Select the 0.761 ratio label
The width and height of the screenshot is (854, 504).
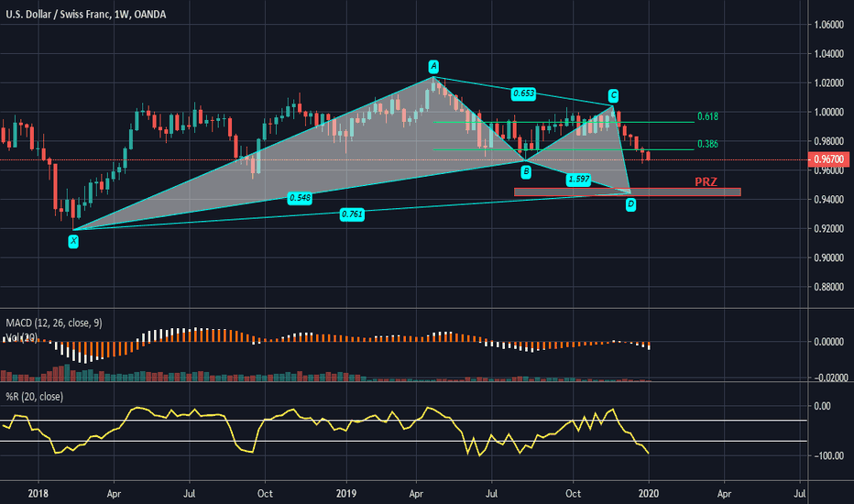351,214
